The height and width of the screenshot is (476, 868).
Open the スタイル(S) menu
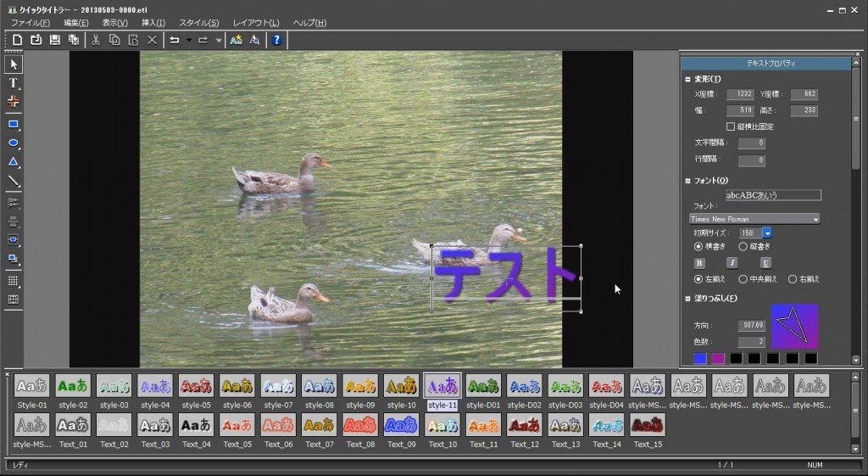coord(198,23)
